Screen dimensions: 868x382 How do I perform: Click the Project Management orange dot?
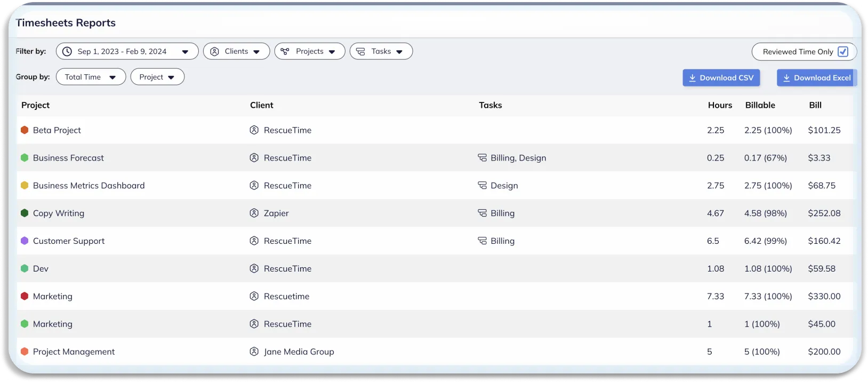pyautogui.click(x=25, y=352)
